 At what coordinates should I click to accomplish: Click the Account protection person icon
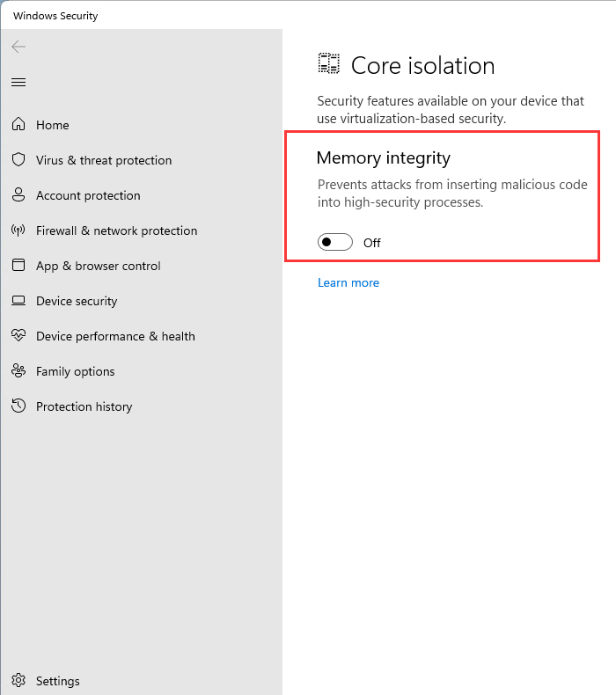[18, 194]
